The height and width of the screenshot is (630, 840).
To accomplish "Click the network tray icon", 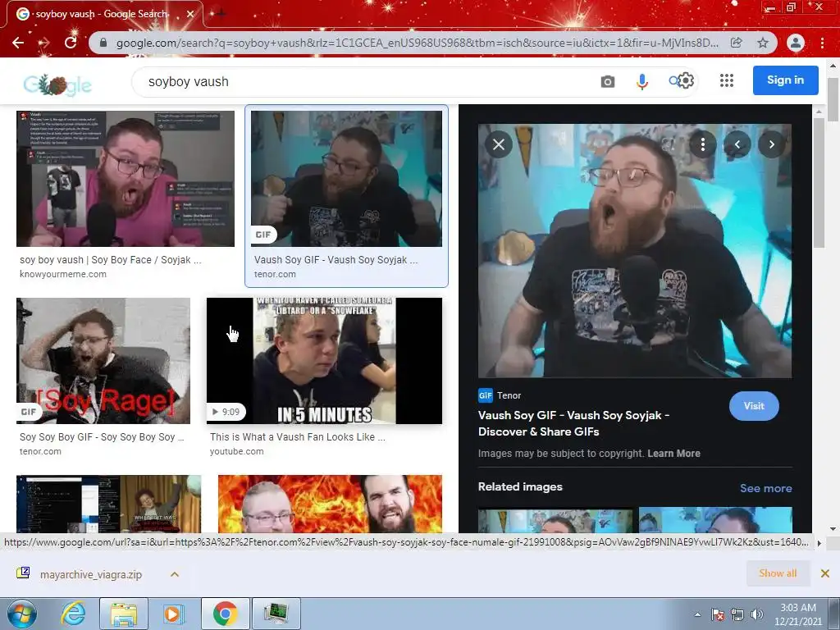I will (737, 614).
